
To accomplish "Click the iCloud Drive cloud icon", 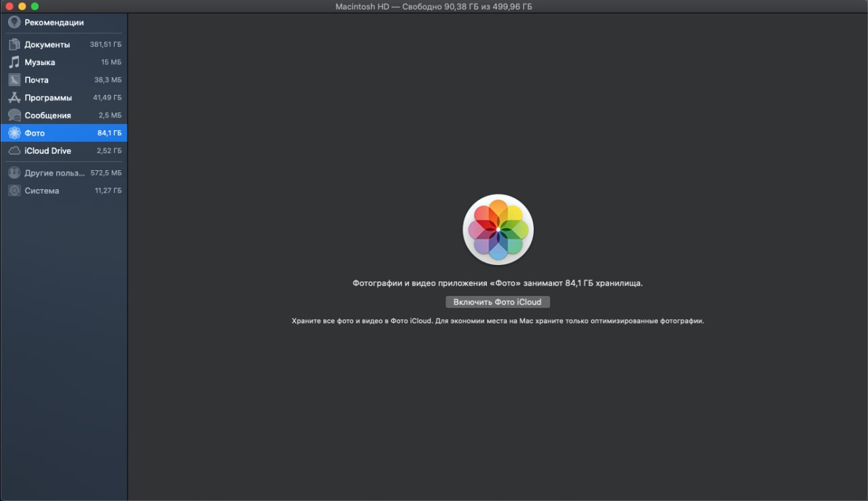I will click(14, 151).
